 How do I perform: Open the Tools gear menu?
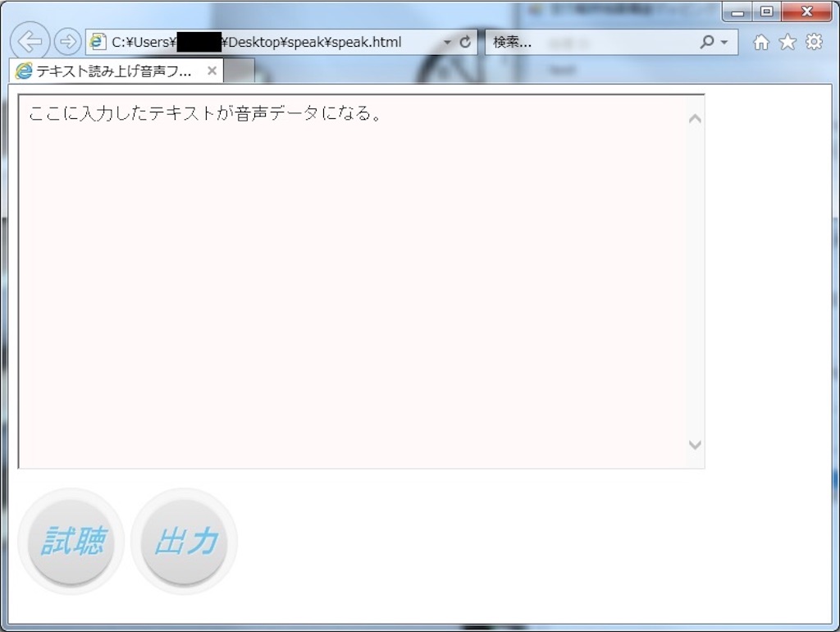pos(814,42)
